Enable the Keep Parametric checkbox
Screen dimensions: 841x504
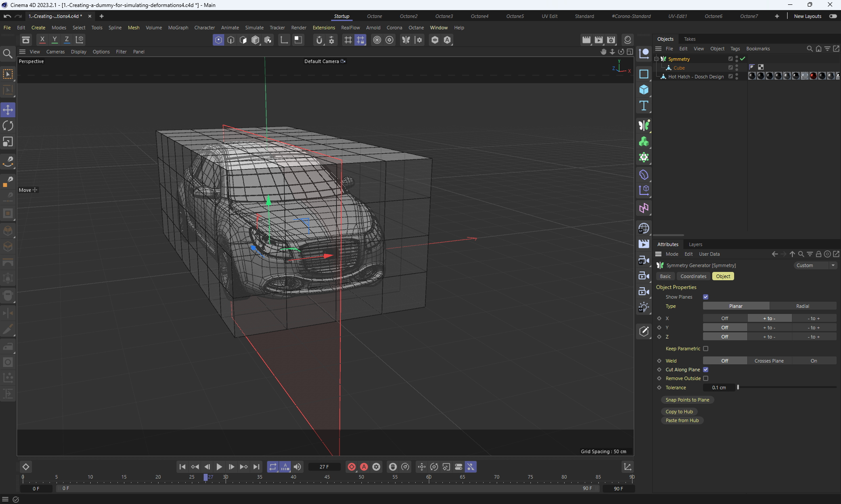[706, 349]
